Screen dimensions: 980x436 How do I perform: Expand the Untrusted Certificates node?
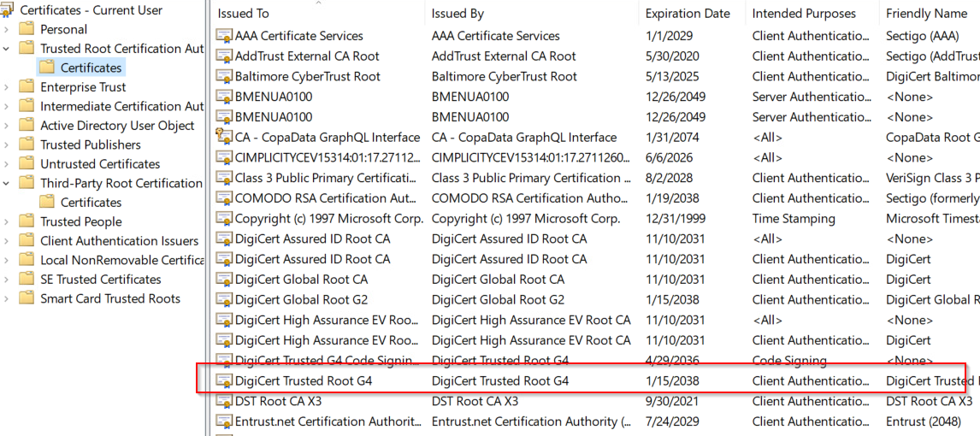pyautogui.click(x=6, y=164)
